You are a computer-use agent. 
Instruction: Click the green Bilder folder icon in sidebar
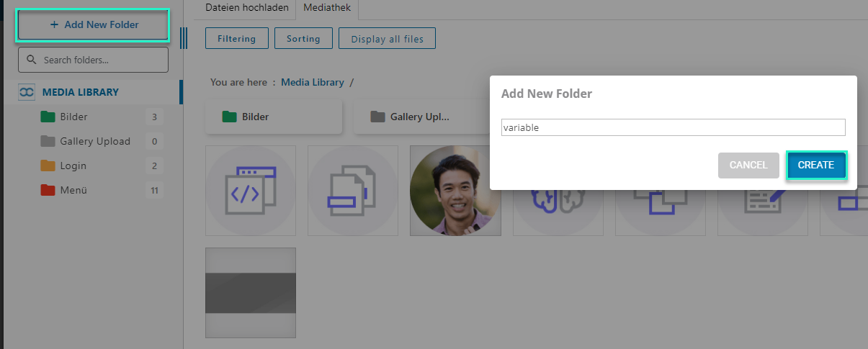[48, 117]
